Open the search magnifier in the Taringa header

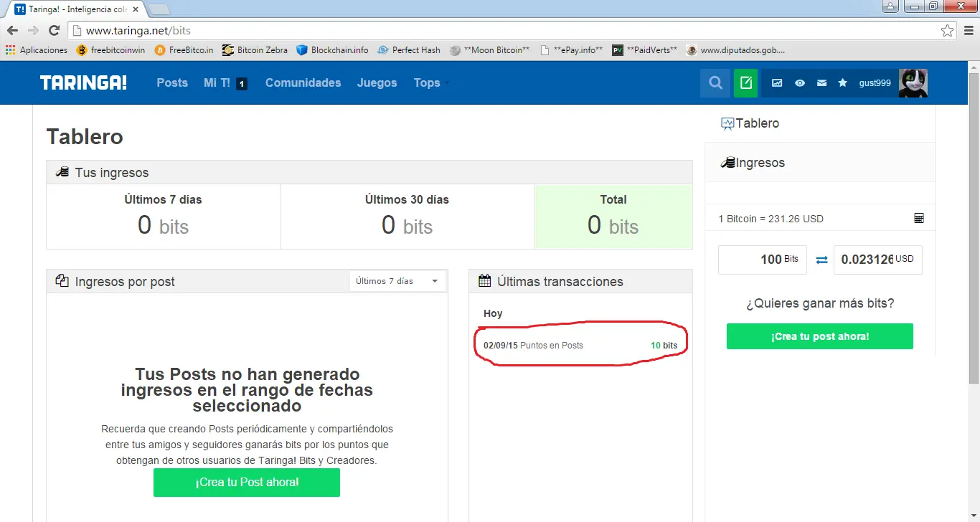tap(715, 83)
